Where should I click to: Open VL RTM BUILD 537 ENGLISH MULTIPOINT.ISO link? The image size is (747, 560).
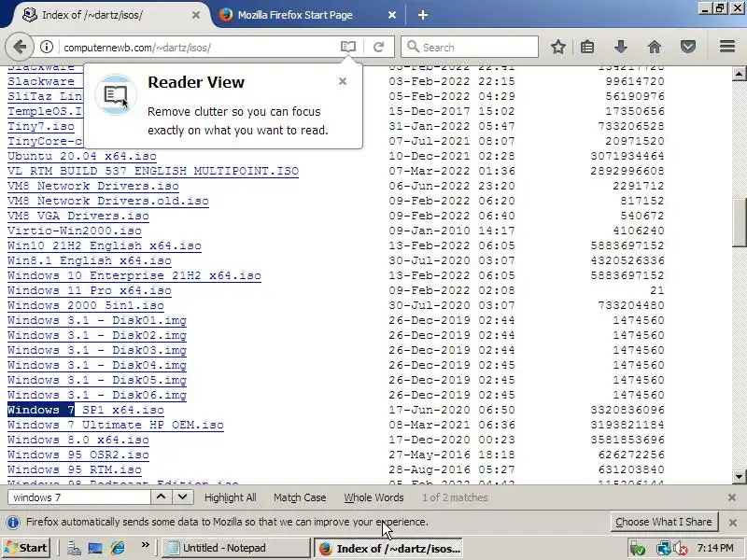click(x=153, y=171)
